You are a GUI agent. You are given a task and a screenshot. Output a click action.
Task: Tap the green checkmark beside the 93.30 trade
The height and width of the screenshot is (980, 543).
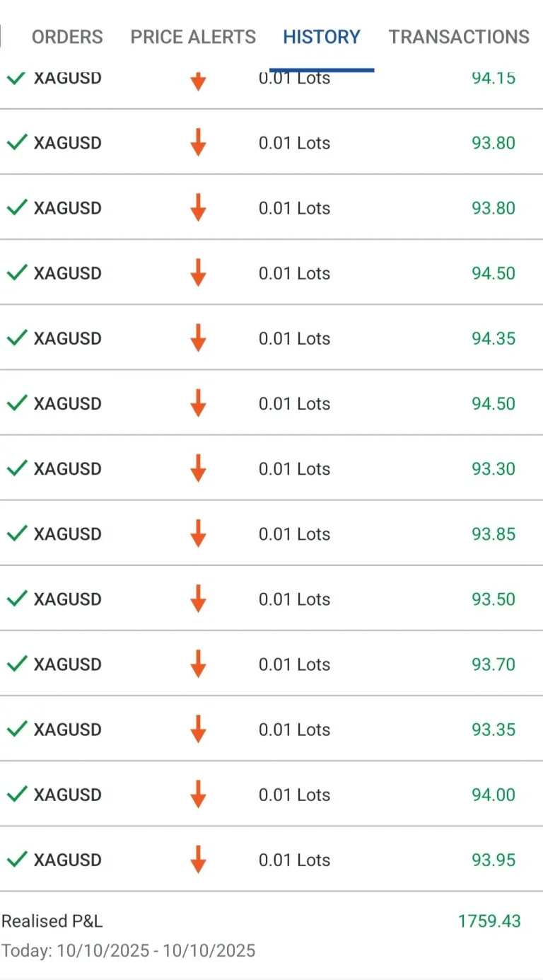(x=17, y=468)
